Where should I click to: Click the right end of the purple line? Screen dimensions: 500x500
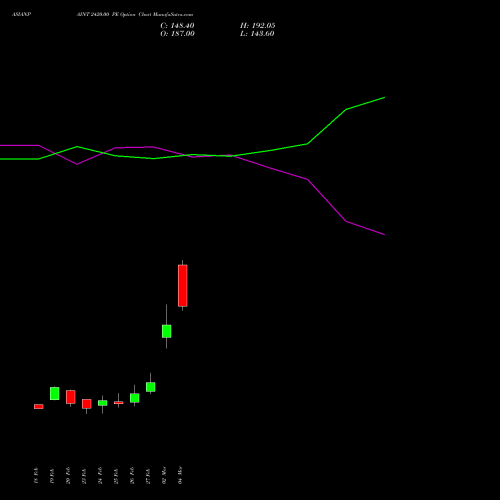point(385,235)
